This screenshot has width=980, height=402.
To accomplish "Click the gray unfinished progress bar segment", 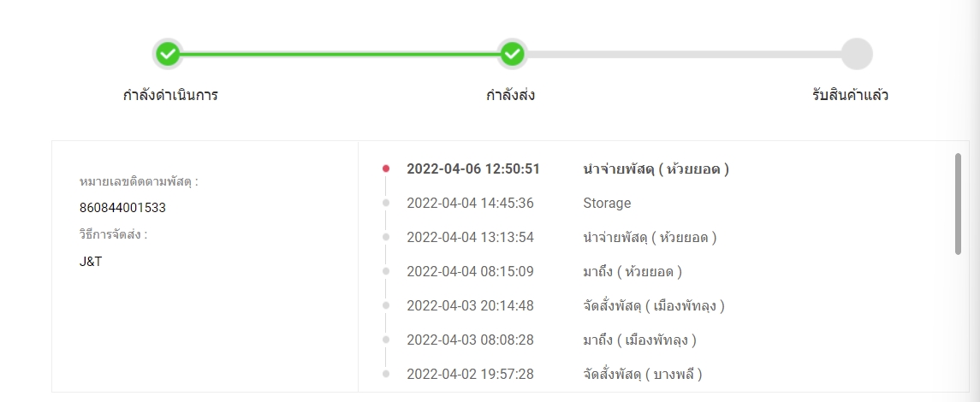I will (x=683, y=55).
